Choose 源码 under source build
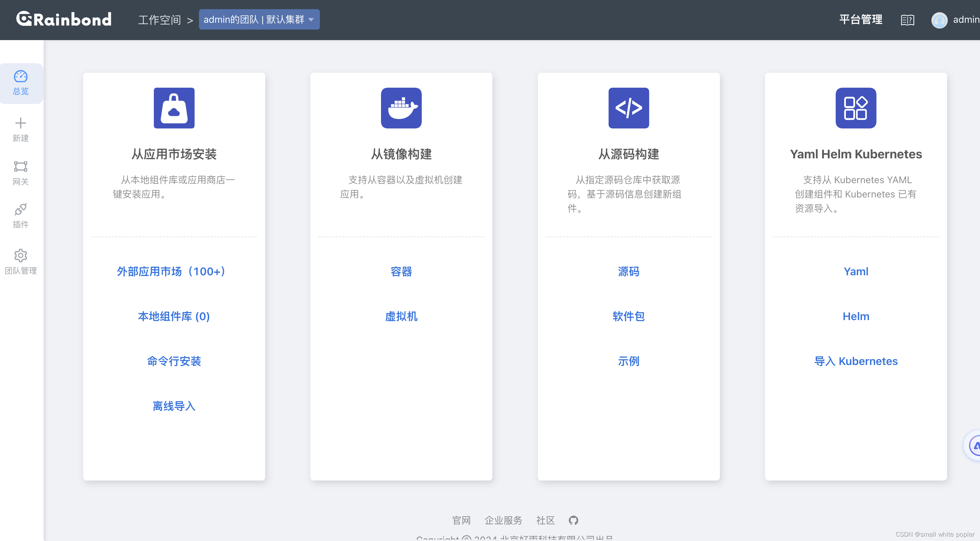The height and width of the screenshot is (541, 980). (x=629, y=272)
